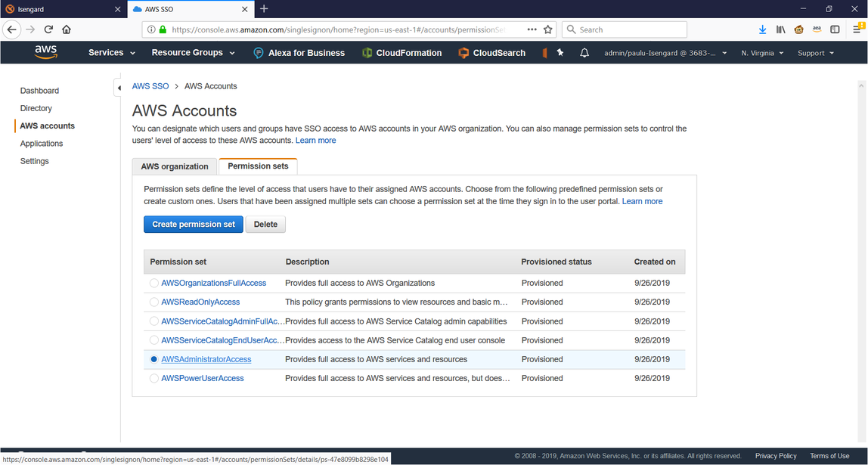
Task: Sort by Description column header
Action: coord(307,262)
